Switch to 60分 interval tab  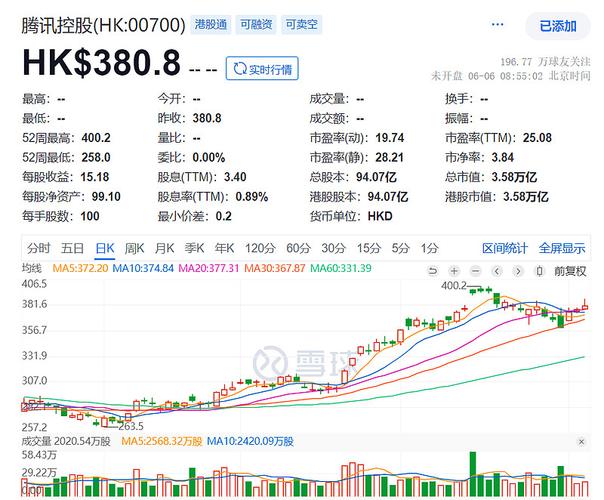click(298, 248)
